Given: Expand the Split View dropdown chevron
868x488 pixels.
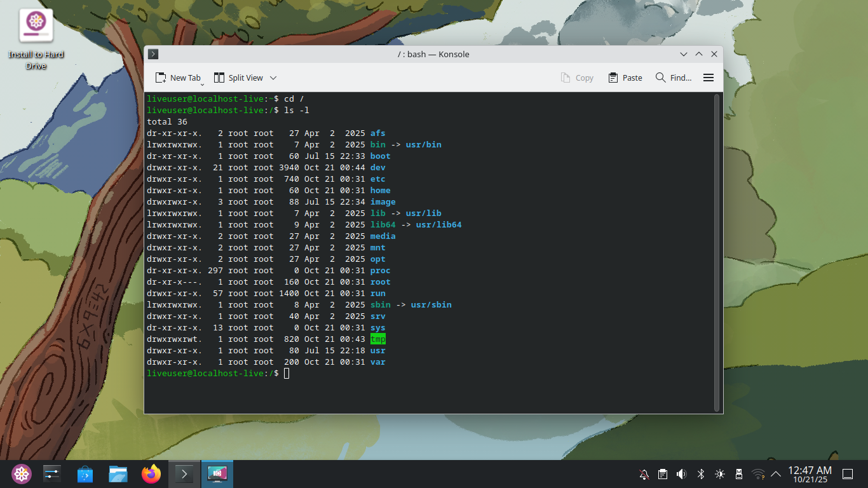Looking at the screenshot, I should click(x=273, y=78).
